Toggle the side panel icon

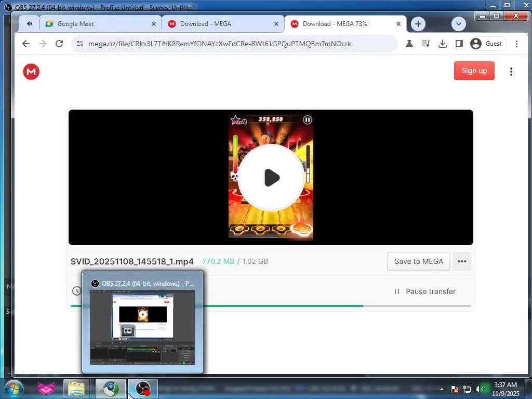tap(459, 44)
